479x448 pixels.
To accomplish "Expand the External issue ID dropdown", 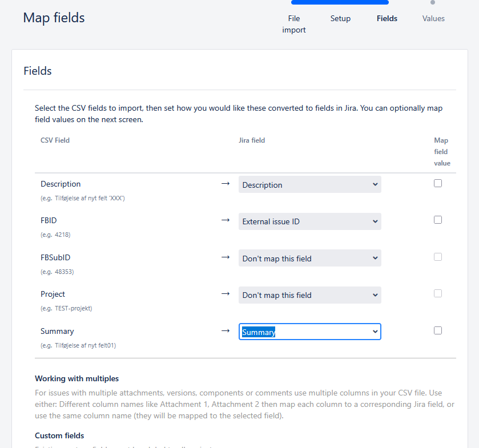I will tap(310, 221).
